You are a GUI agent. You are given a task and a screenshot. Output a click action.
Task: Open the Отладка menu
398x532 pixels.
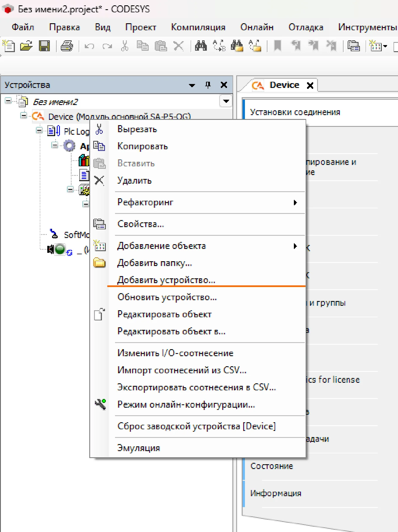click(306, 27)
